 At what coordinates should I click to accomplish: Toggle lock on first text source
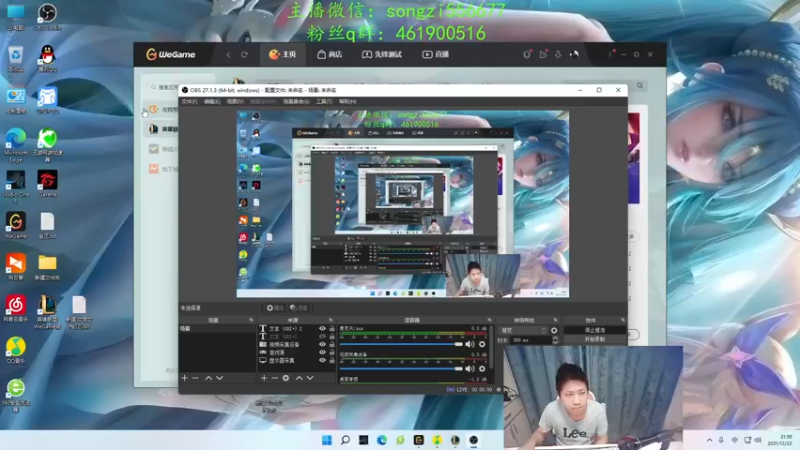point(332,329)
